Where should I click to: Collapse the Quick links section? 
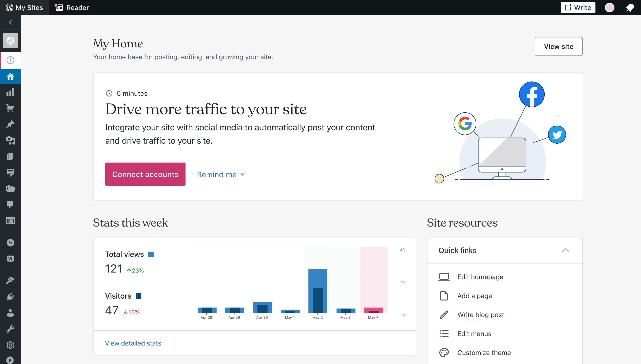click(565, 250)
